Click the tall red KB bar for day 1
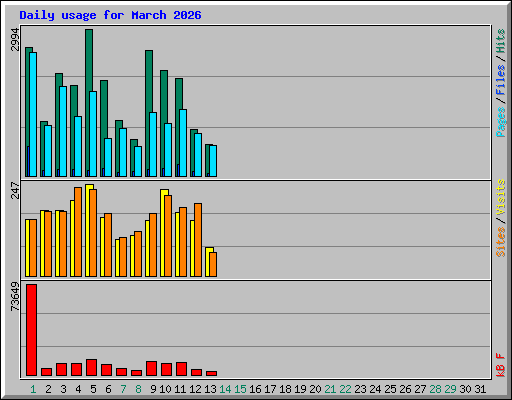The height and width of the screenshot is (400, 512). click(x=31, y=330)
